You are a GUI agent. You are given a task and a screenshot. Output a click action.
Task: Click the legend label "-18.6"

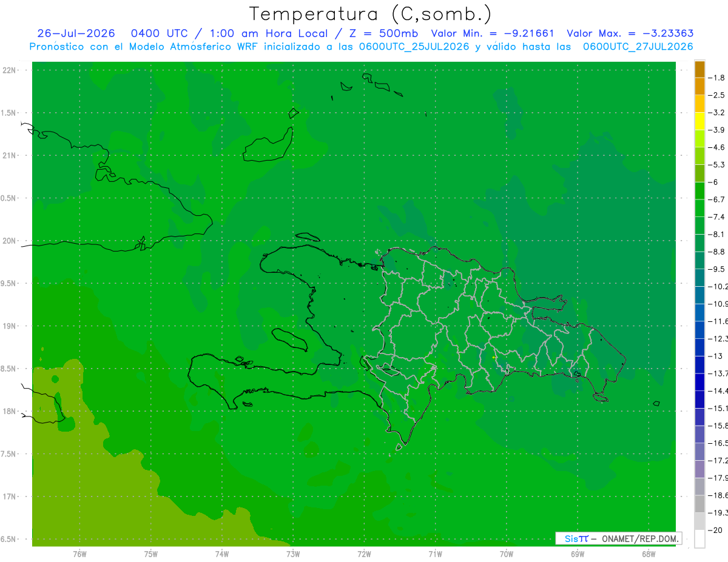click(719, 495)
